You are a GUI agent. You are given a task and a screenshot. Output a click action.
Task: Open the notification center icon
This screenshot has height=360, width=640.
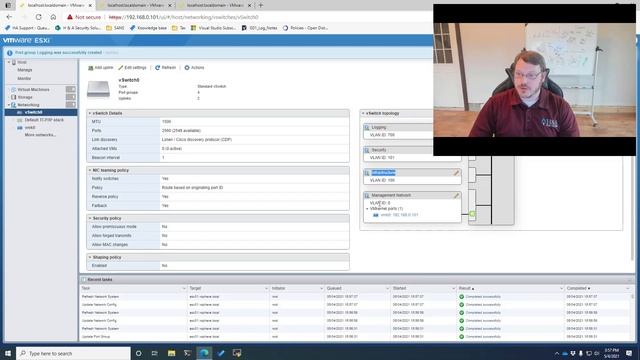point(629,353)
